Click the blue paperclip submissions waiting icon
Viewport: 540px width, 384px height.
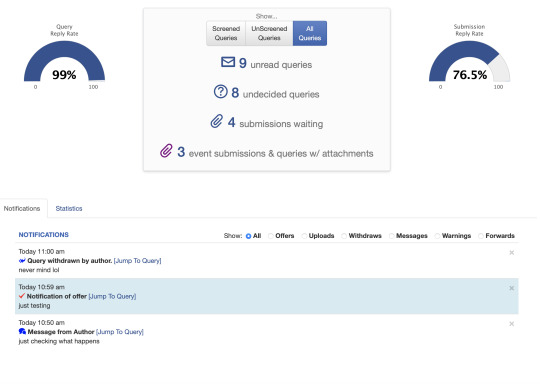coord(217,122)
